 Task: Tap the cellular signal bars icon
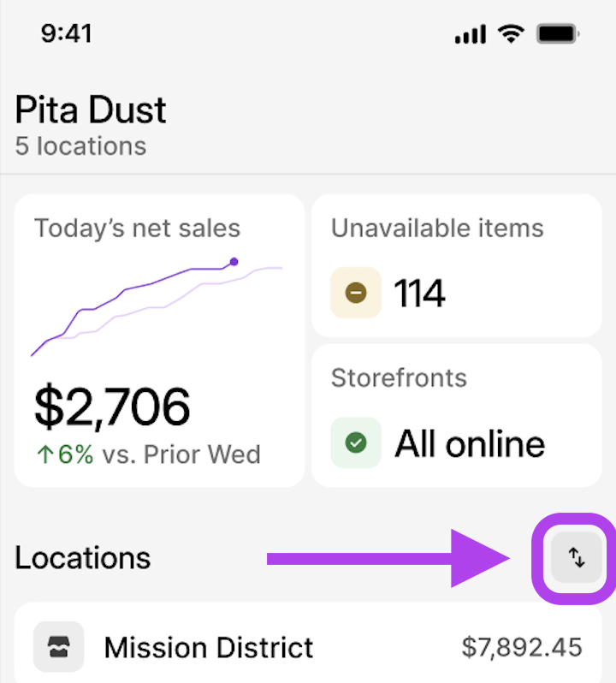point(470,34)
